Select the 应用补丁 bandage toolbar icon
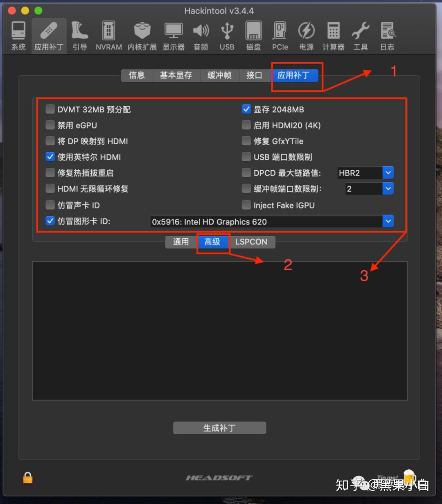Viewport: 442px width, 504px height. [49, 36]
